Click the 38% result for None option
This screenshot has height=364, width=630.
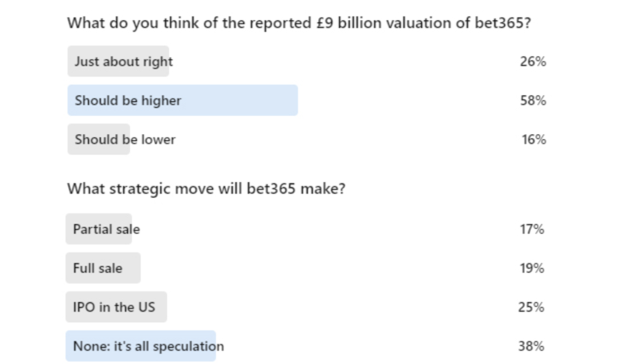point(531,346)
